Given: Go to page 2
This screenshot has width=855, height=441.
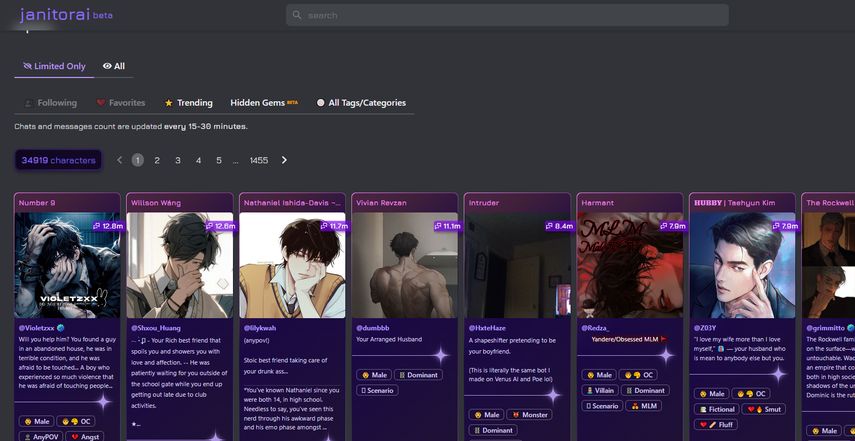Looking at the screenshot, I should click(x=157, y=160).
